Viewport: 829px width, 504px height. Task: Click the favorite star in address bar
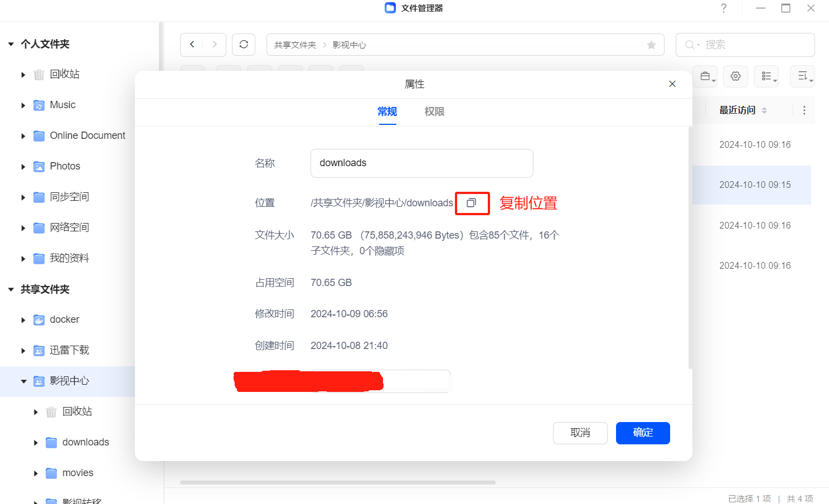[651, 45]
